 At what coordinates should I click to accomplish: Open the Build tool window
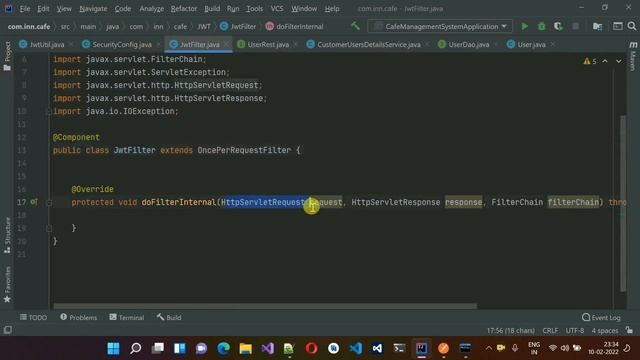(169, 317)
